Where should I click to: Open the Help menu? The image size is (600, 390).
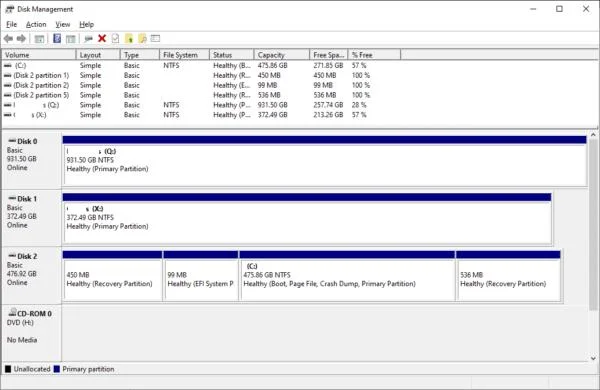tap(86, 24)
